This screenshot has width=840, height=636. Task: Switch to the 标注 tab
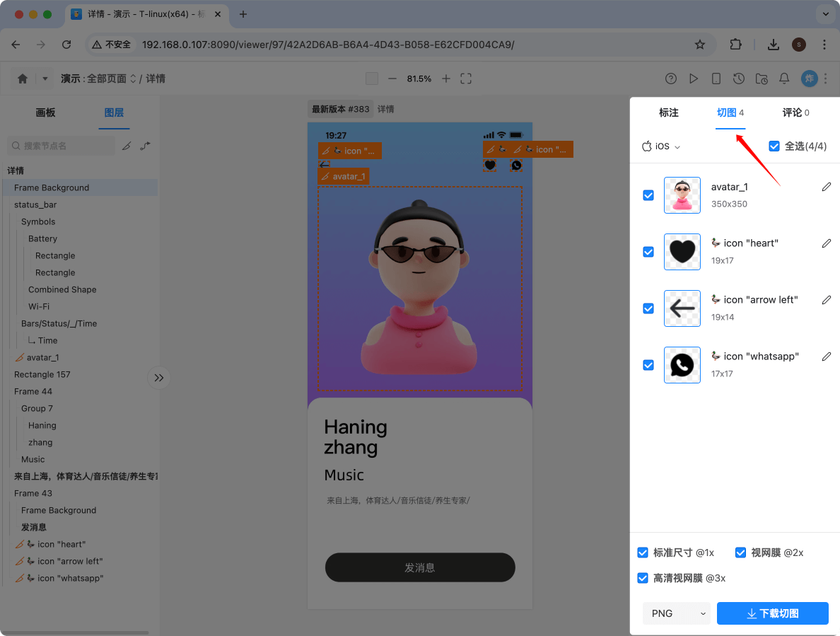pyautogui.click(x=669, y=112)
